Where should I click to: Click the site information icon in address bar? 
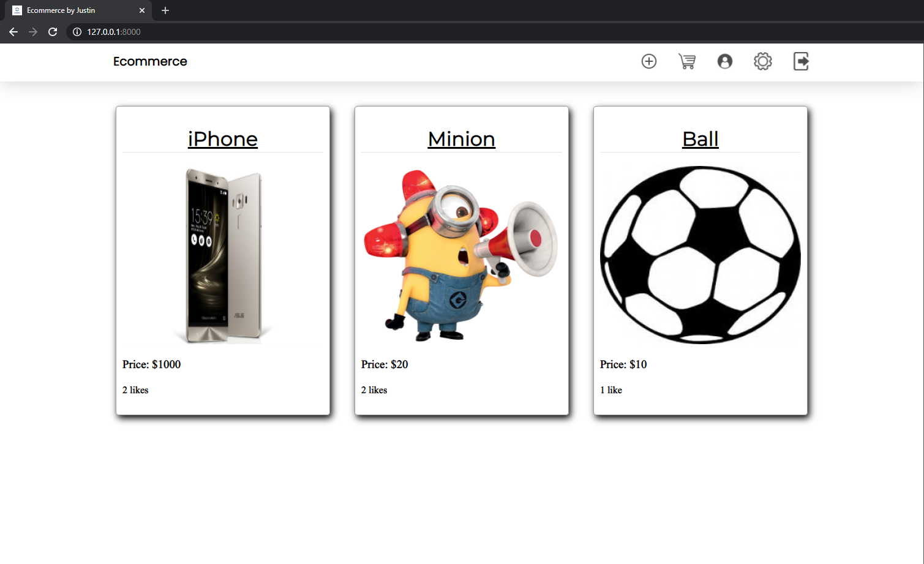pyautogui.click(x=77, y=32)
